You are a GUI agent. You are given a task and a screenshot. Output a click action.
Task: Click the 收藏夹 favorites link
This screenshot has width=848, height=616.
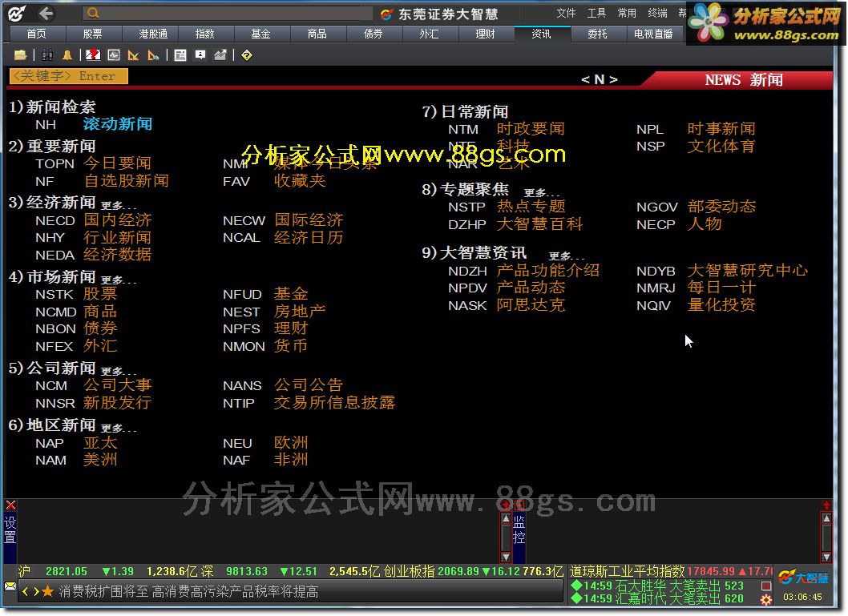point(300,180)
